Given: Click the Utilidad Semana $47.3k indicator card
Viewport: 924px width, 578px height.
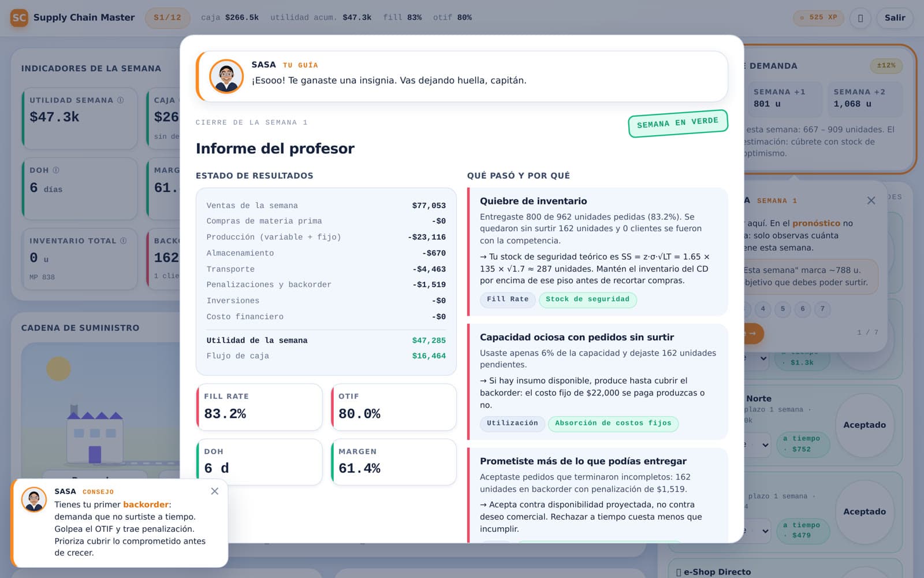Looking at the screenshot, I should (80, 118).
